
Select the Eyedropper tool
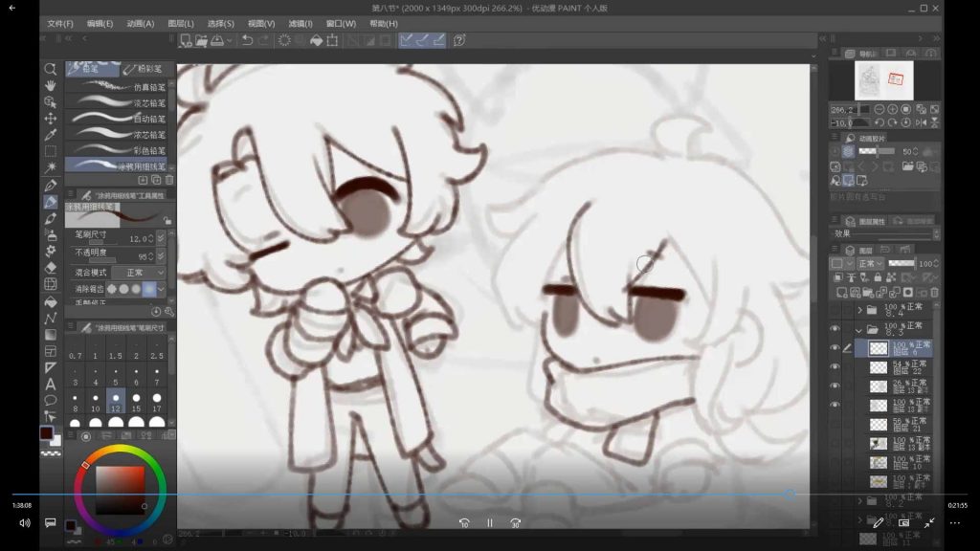click(50, 135)
